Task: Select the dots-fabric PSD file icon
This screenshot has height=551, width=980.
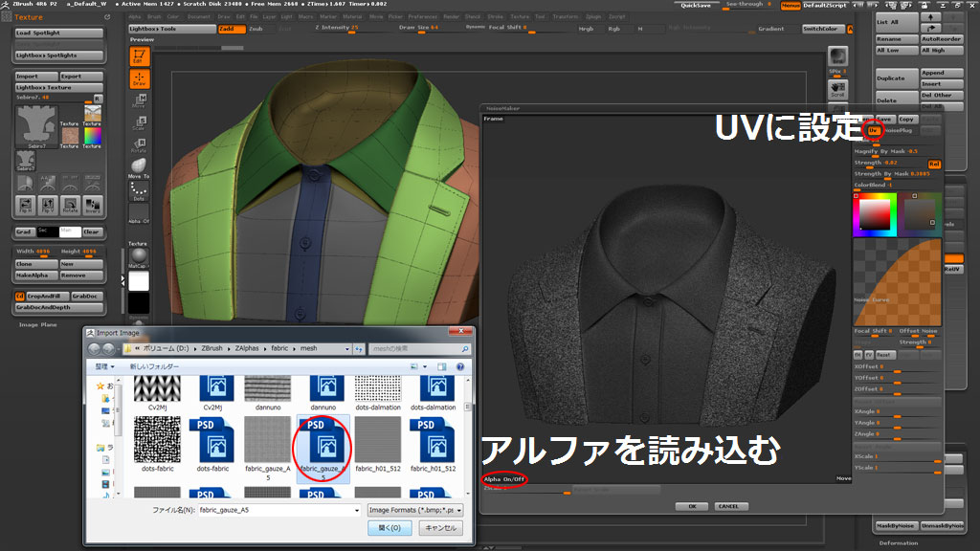Action: click(x=212, y=445)
